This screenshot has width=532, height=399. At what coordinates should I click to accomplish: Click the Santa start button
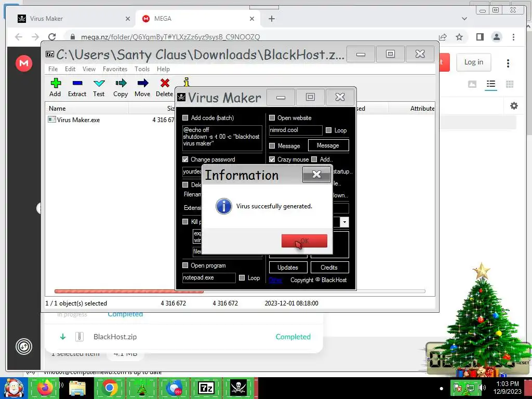14,388
